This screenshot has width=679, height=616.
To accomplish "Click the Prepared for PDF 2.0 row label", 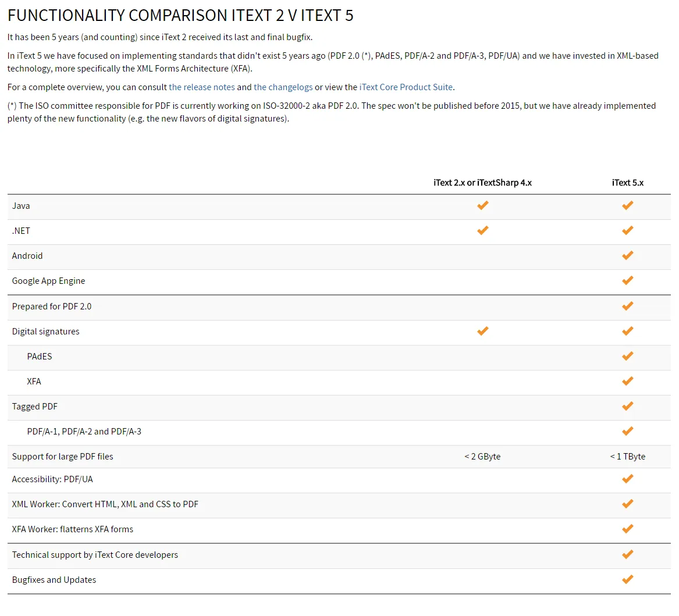I will pos(52,307).
